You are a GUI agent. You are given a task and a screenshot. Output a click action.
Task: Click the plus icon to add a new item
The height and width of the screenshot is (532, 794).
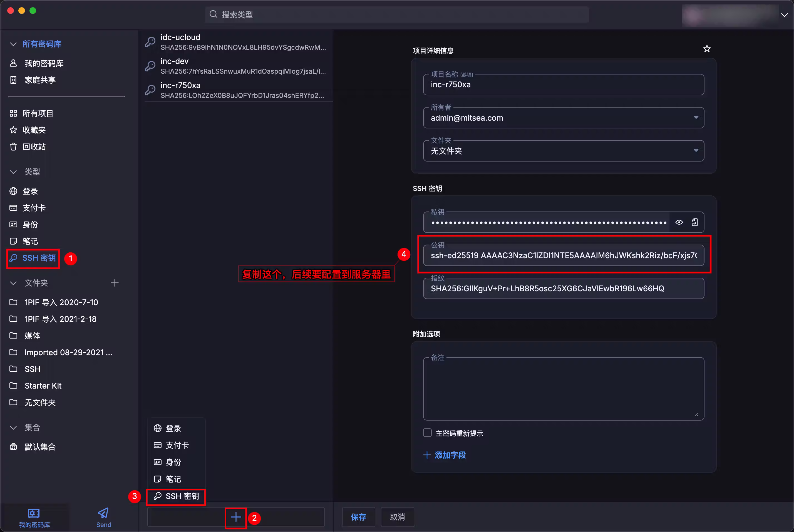(x=236, y=517)
